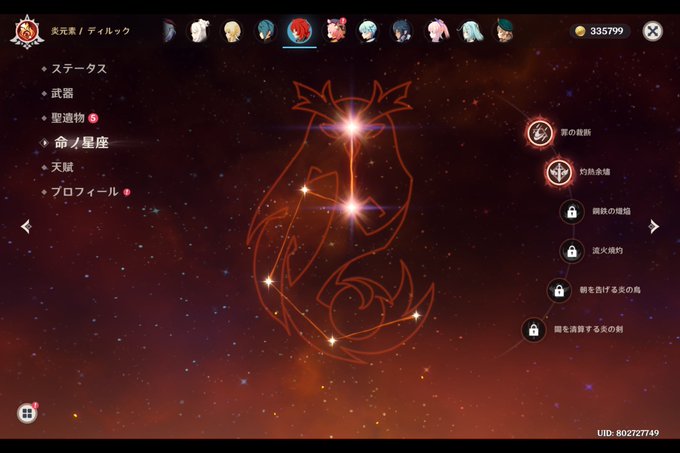
Task: Open the 聖遺物 menu
Action: 68,118
